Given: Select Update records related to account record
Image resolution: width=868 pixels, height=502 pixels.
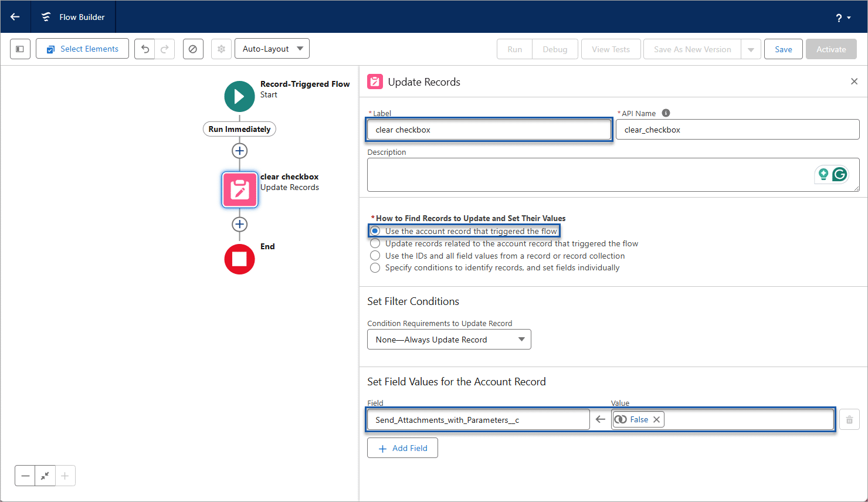Looking at the screenshot, I should [375, 243].
